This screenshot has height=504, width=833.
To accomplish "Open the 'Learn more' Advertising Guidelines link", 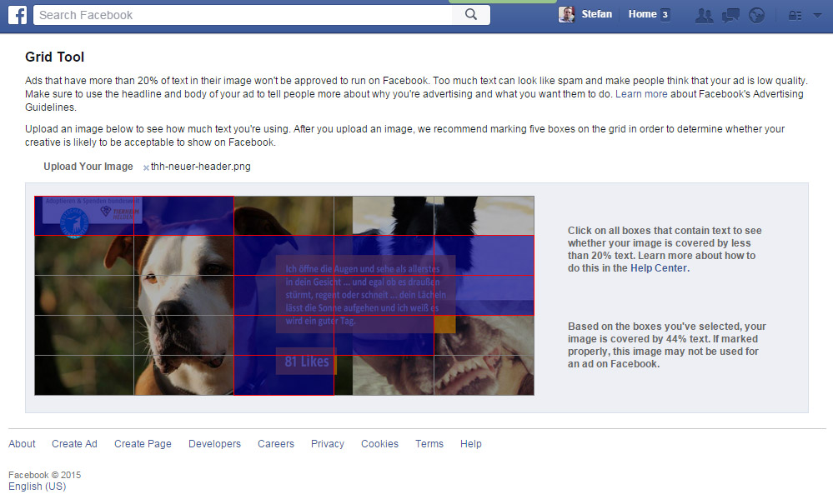I will [641, 94].
